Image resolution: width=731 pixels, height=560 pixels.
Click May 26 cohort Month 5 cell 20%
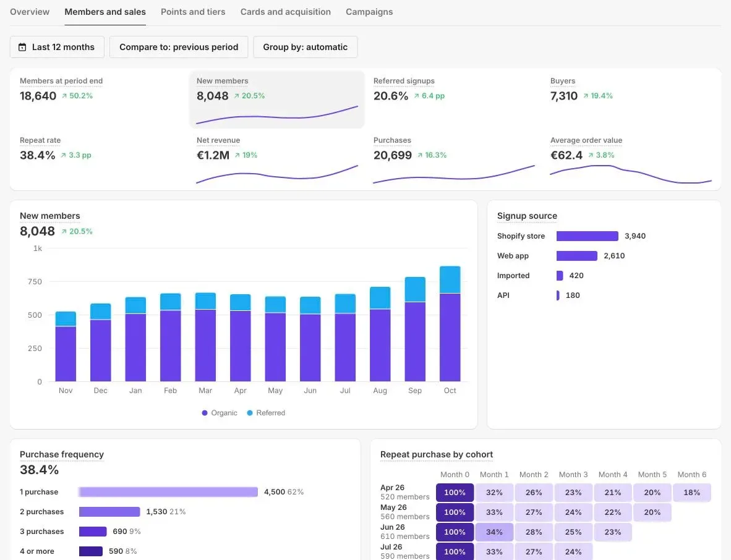pyautogui.click(x=652, y=512)
